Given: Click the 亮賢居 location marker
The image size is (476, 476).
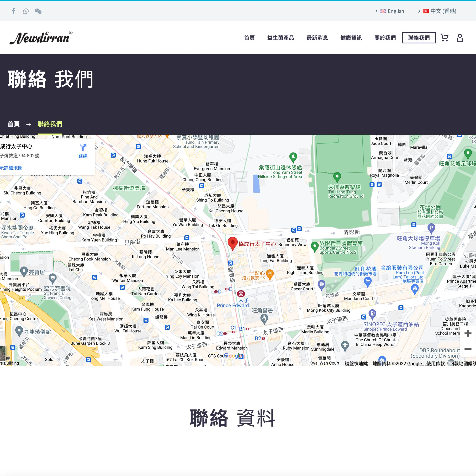Looking at the screenshot, I should [24, 271].
